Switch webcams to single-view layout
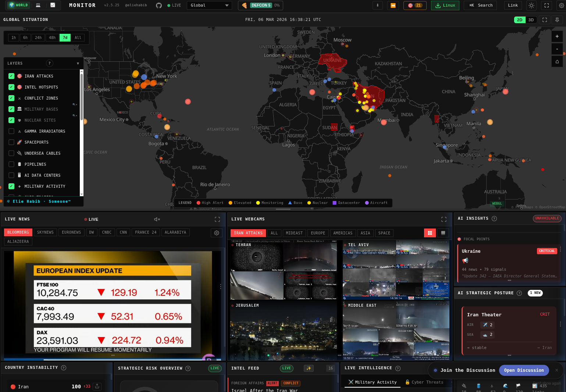The width and height of the screenshot is (566, 392). click(443, 233)
